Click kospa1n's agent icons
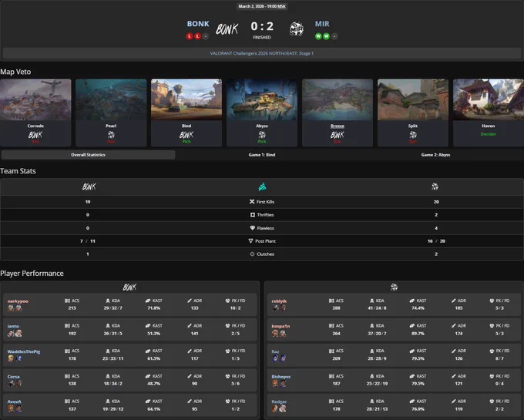This screenshot has width=524, height=420. point(279,333)
